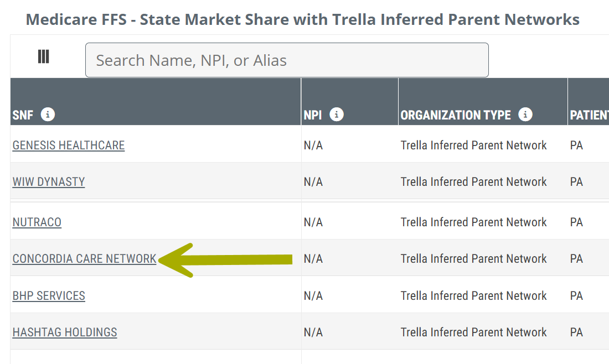
Task: Click organization type cell in BHP Services row
Action: point(473,295)
